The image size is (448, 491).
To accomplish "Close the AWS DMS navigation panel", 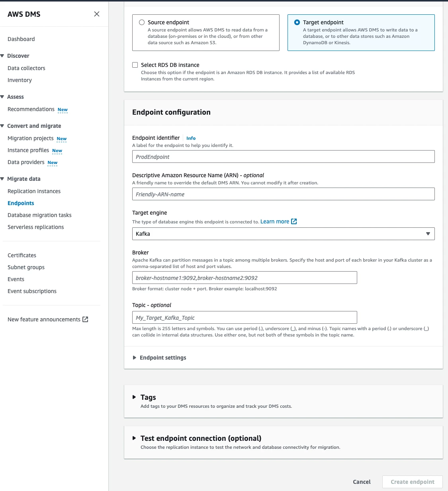I will (x=97, y=14).
